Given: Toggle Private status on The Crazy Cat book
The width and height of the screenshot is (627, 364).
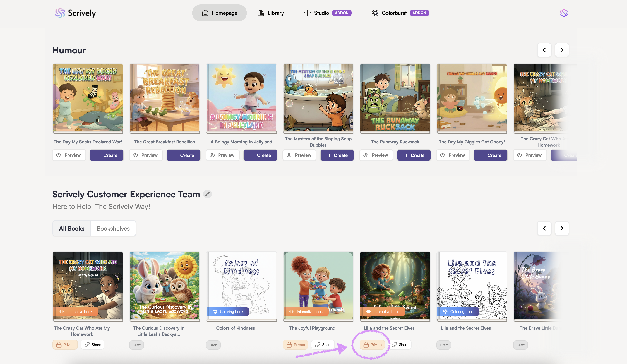Looking at the screenshot, I should [65, 345].
